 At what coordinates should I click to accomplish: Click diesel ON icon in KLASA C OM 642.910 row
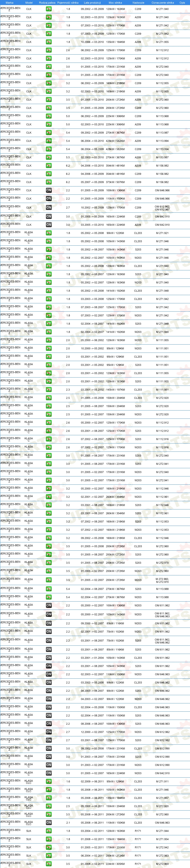pos(49,773)
